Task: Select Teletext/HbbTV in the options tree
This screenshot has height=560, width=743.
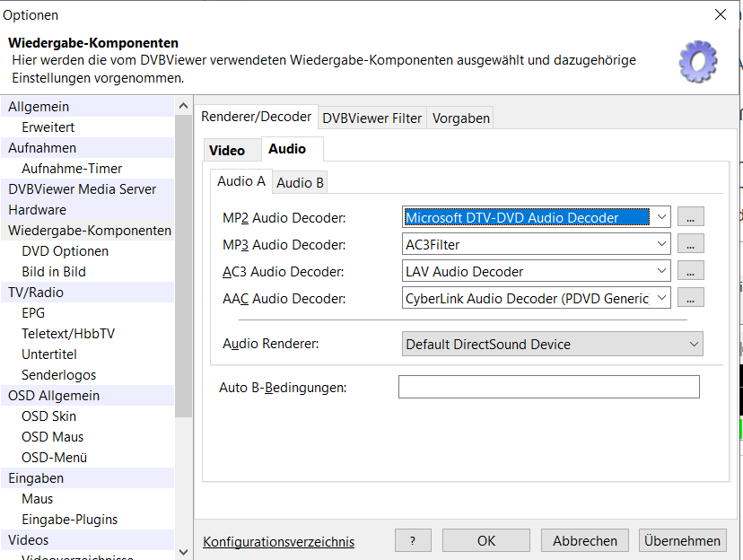Action: (68, 334)
